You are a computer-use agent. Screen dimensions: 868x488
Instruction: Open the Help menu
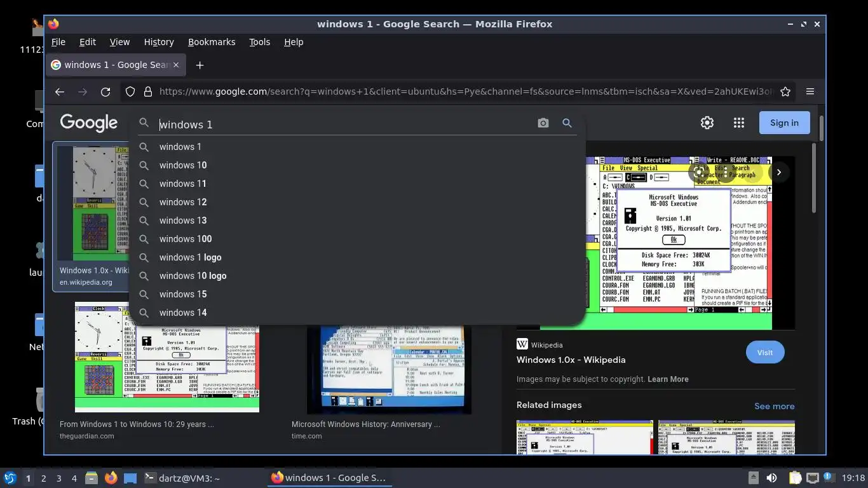[294, 42]
